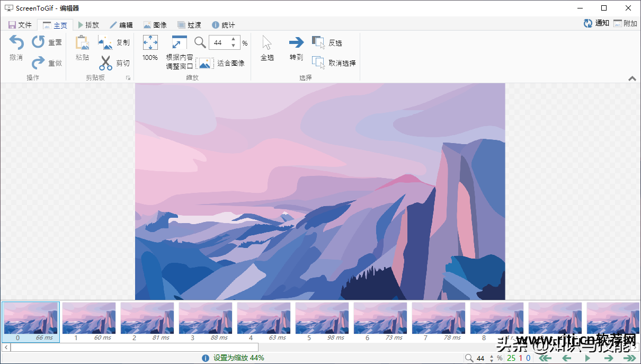Select frame 1 thumbnail (60 ms)
The height and width of the screenshot is (364, 641).
(89, 322)
